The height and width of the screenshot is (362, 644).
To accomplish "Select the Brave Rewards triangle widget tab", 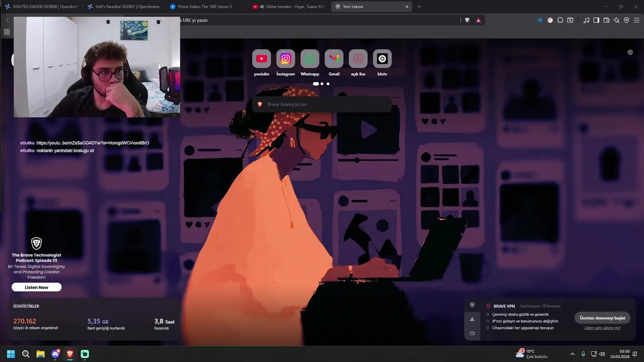I will tap(472, 319).
